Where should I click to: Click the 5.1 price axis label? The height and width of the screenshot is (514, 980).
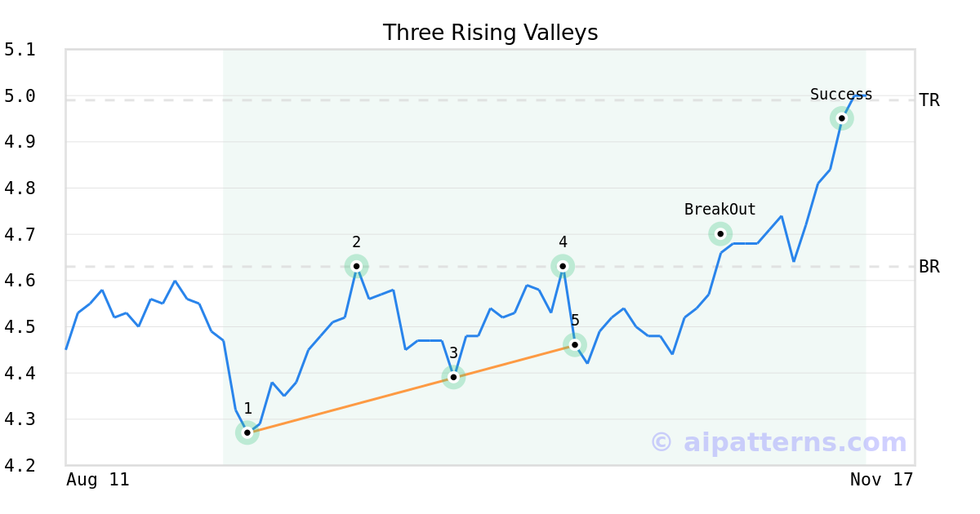coord(20,50)
